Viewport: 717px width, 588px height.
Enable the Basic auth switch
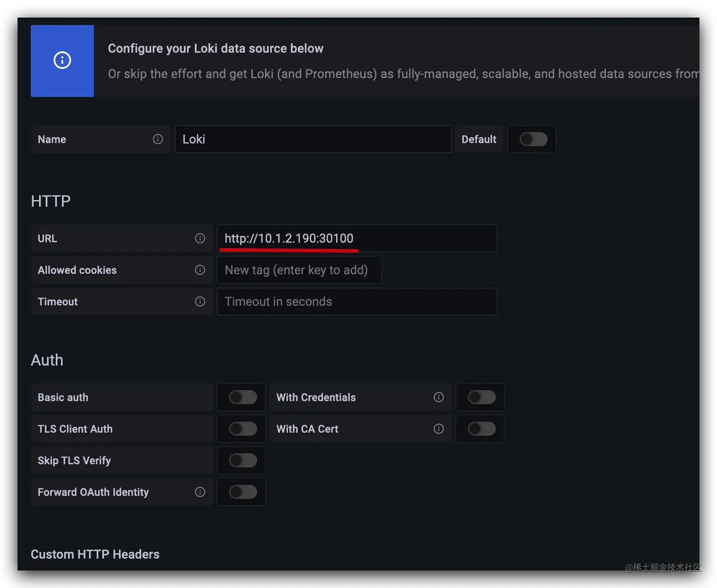coord(243,397)
